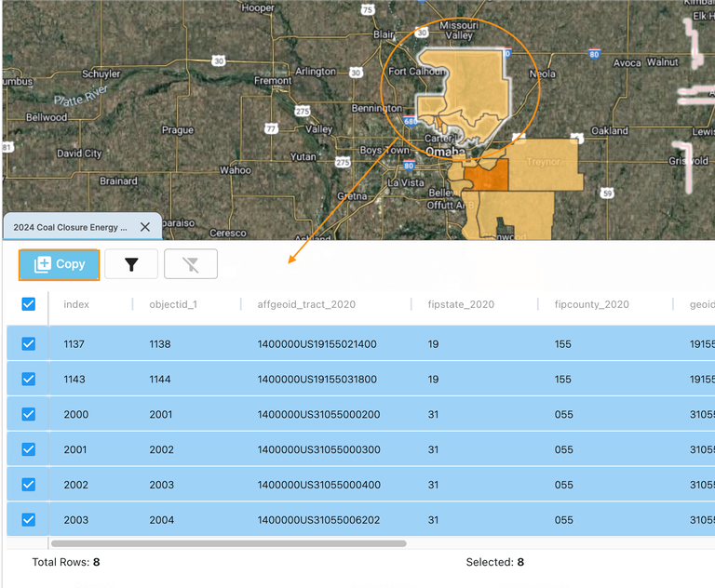Toggle the select-all header checkbox
Viewport: 715px width, 588px height.
coord(28,304)
